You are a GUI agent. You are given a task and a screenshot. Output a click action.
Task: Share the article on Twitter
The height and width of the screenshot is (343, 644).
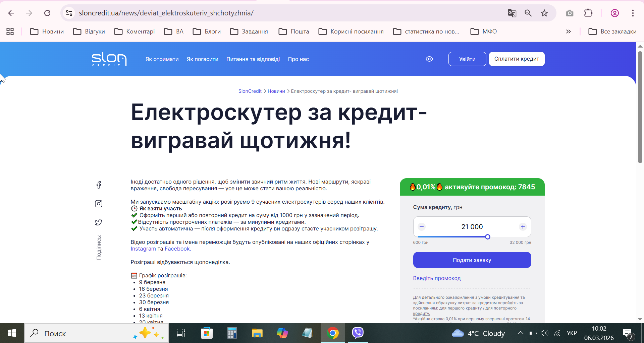coord(99,222)
